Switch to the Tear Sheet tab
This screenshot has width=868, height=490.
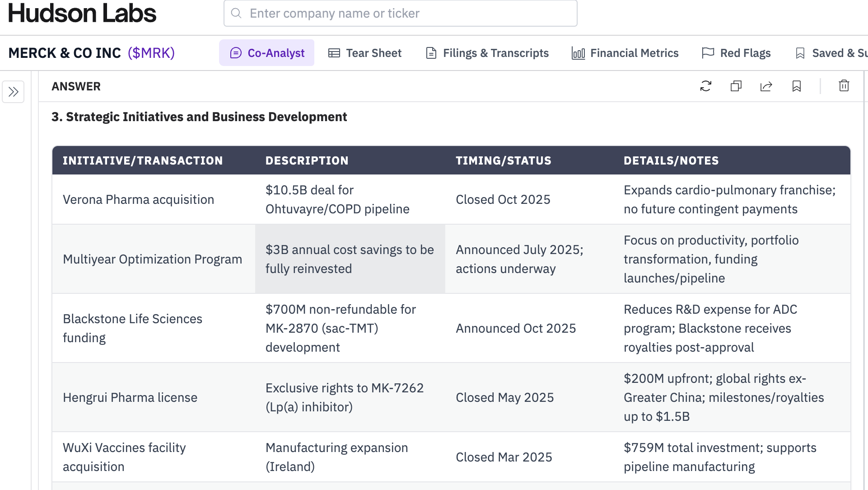[x=364, y=53]
